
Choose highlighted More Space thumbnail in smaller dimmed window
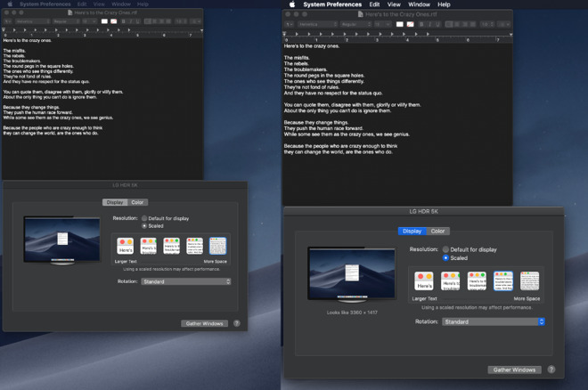[x=218, y=246]
